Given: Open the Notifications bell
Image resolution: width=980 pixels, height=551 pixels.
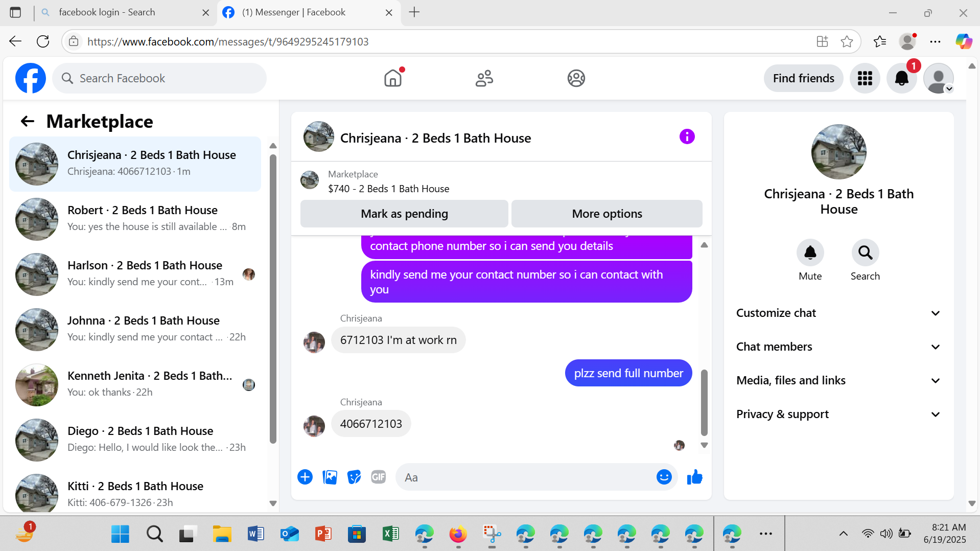Looking at the screenshot, I should [x=901, y=78].
